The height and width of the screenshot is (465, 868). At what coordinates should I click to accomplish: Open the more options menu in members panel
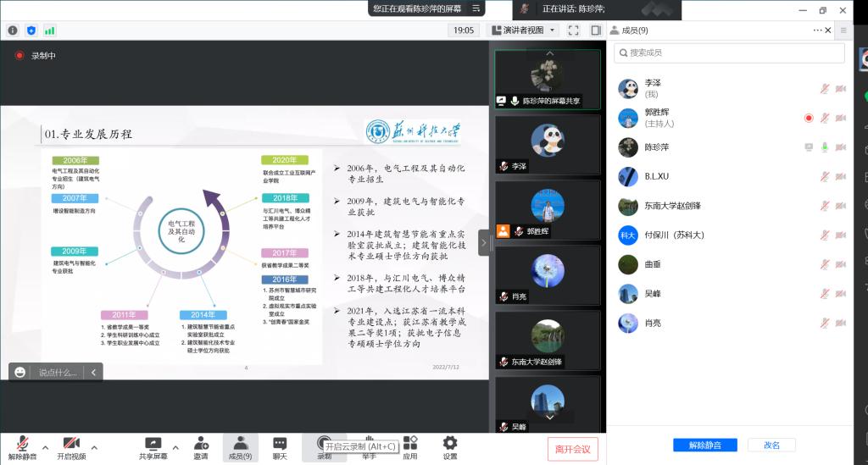820,30
